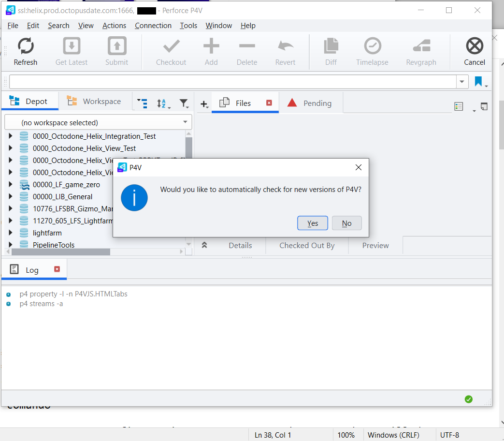Open the Checked Out By tab

[x=307, y=246]
